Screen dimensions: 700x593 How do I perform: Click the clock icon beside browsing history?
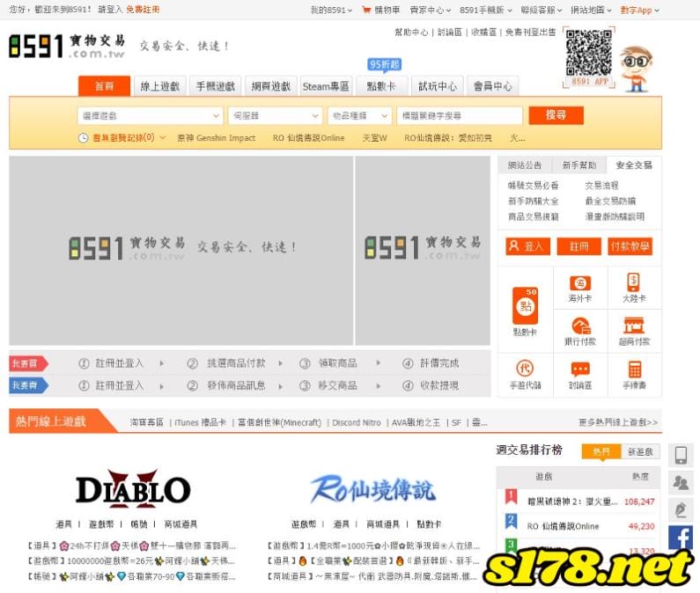coord(83,138)
